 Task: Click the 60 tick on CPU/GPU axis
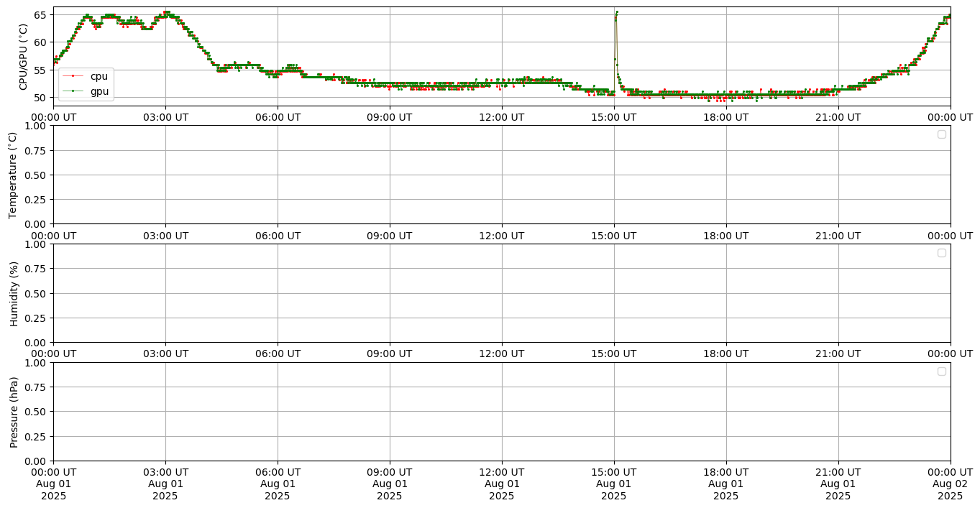point(40,42)
